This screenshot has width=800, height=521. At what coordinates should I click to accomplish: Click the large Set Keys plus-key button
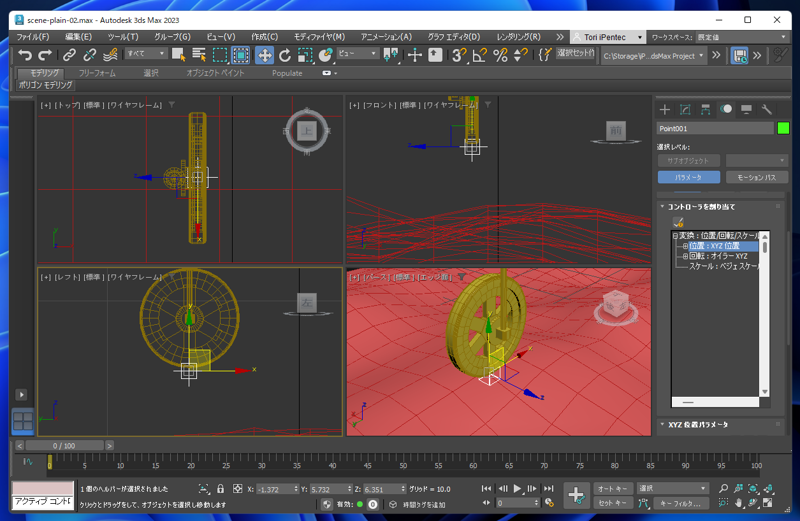577,495
